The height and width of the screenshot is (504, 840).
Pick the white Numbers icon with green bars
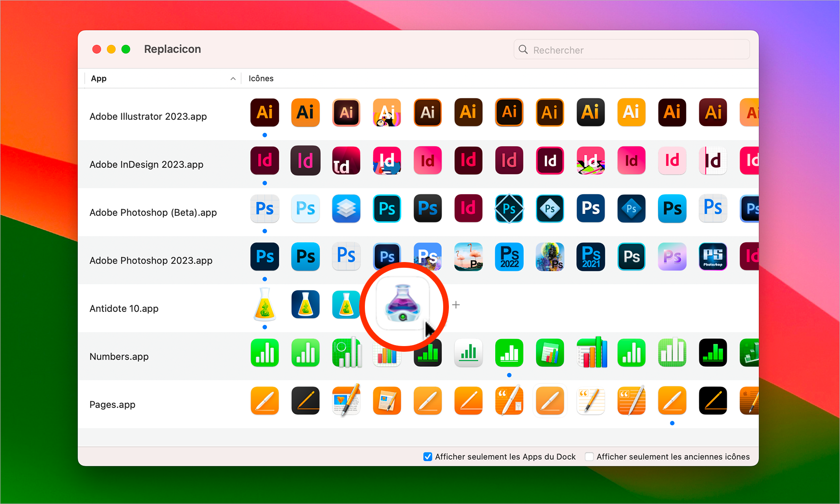tap(468, 353)
